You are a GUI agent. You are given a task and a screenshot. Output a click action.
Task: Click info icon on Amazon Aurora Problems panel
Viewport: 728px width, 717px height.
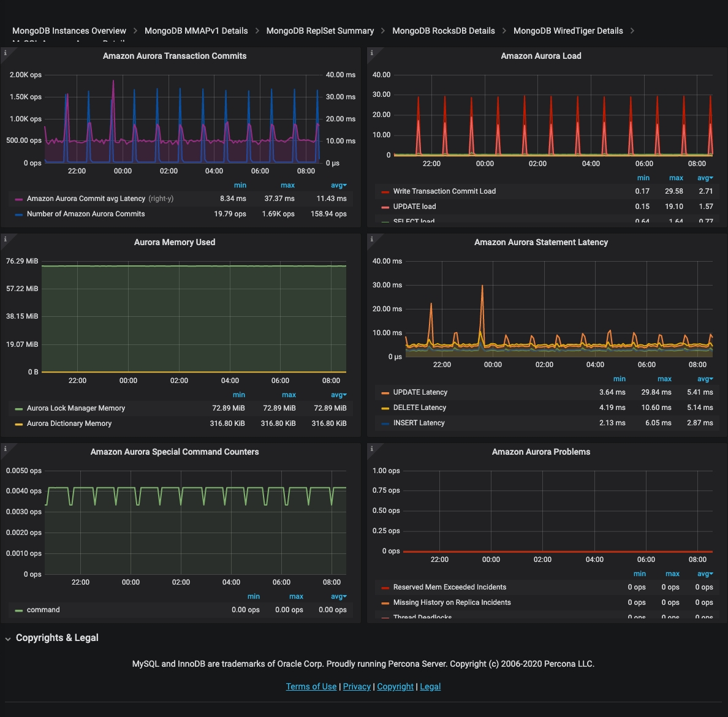371,449
